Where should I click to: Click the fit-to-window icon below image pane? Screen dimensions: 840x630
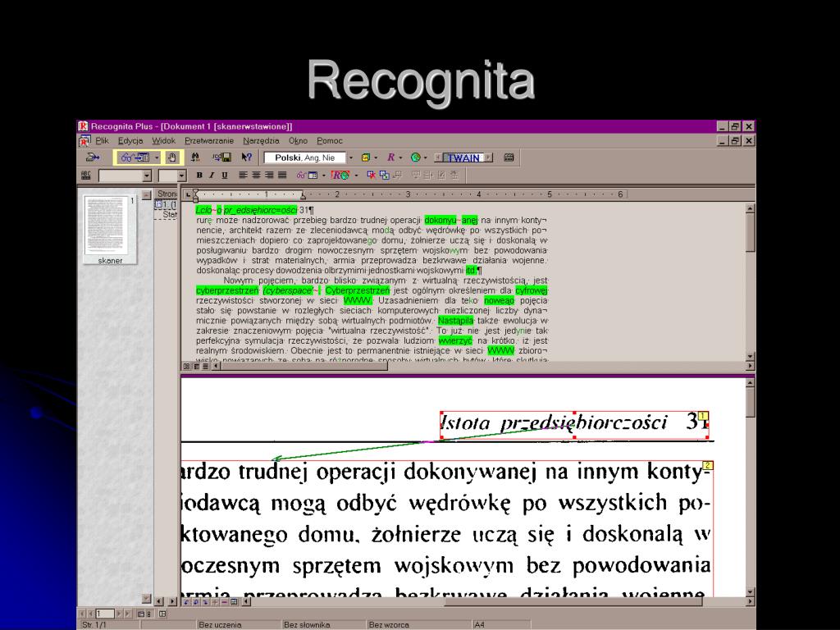(234, 601)
